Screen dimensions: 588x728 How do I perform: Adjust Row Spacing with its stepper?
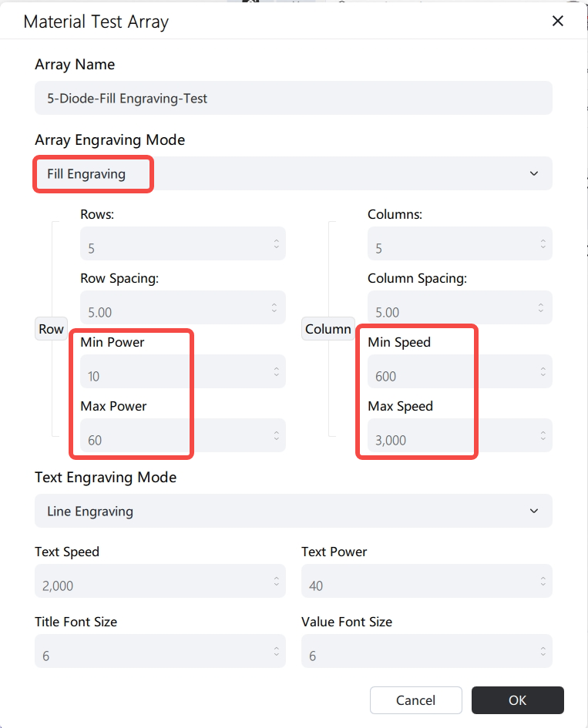point(274,307)
